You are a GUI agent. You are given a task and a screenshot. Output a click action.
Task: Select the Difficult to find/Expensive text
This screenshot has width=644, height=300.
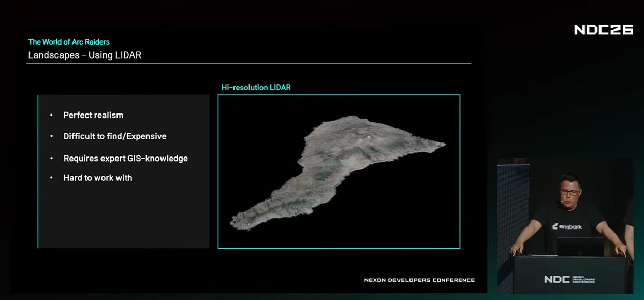(x=115, y=136)
